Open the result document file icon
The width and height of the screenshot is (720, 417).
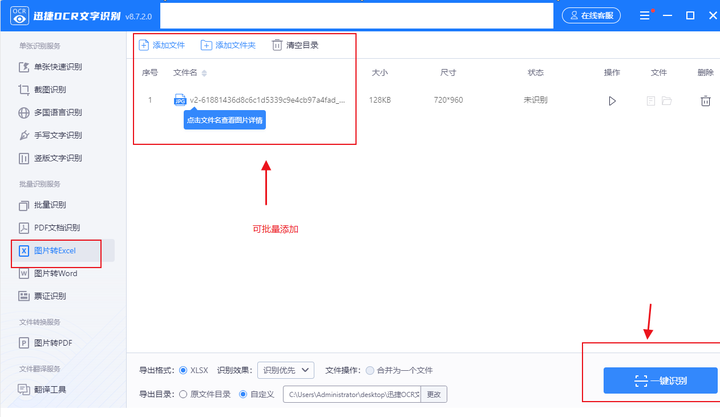pos(651,101)
